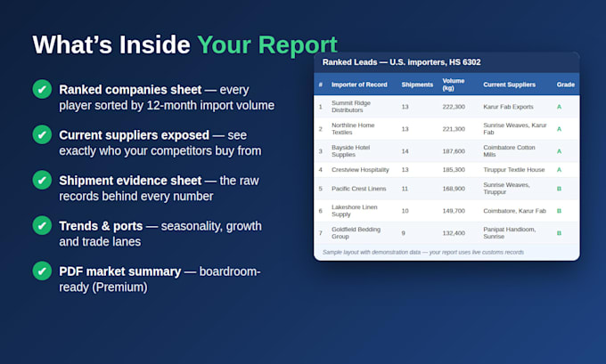The image size is (606, 364).
Task: Select the 'Northline Home Textiles' importer cell
Action: pyautogui.click(x=353, y=129)
